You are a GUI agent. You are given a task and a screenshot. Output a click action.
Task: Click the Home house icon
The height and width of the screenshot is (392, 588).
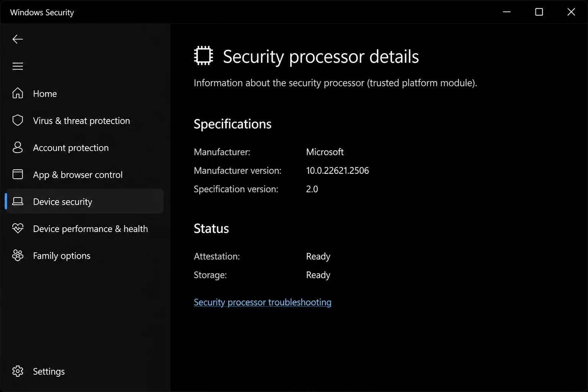tap(18, 93)
